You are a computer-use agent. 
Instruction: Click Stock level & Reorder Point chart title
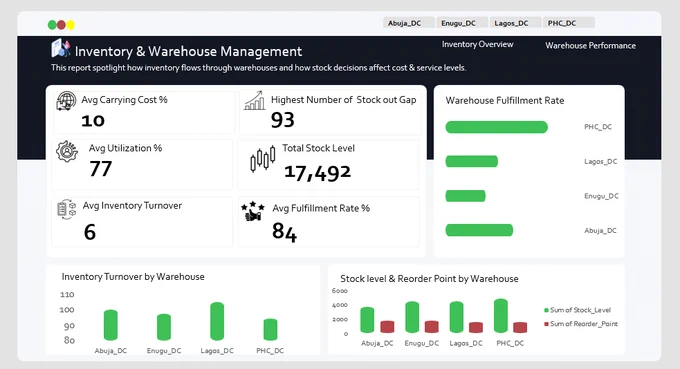(x=429, y=279)
